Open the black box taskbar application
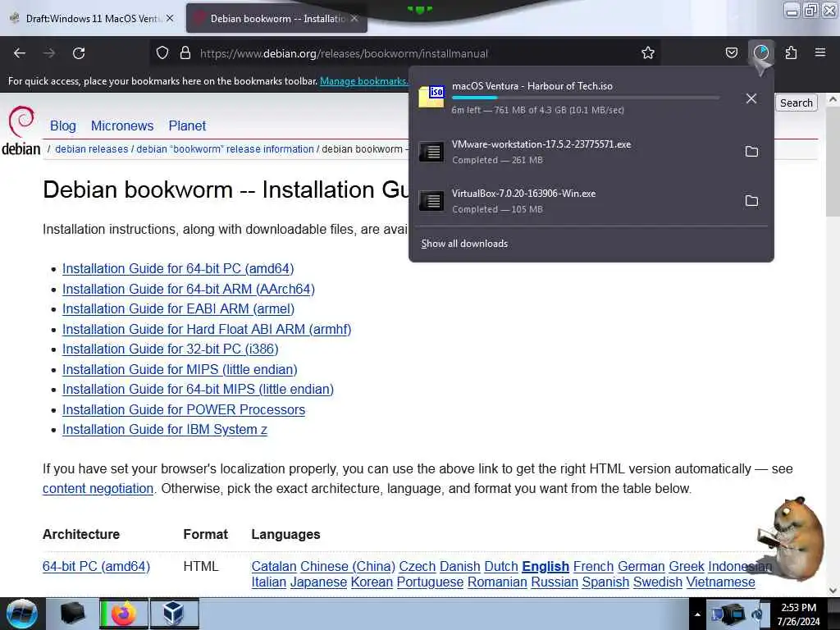Viewport: 840px width, 630px height. tap(72, 614)
